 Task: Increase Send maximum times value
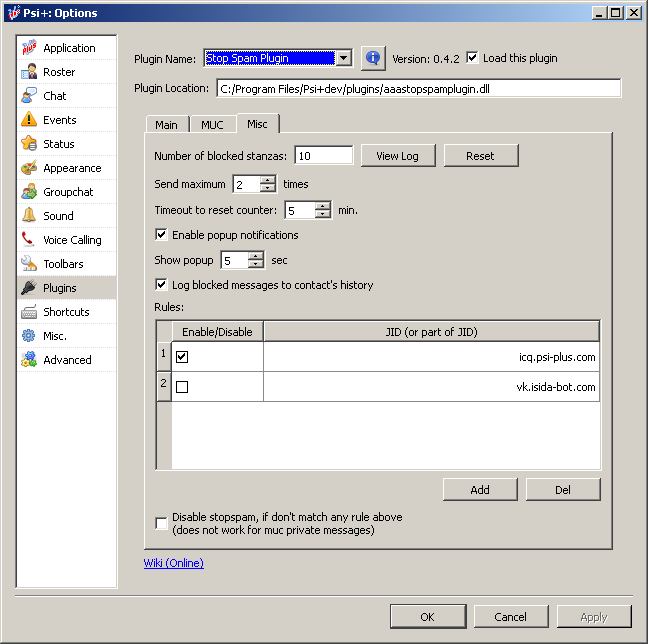[267, 180]
